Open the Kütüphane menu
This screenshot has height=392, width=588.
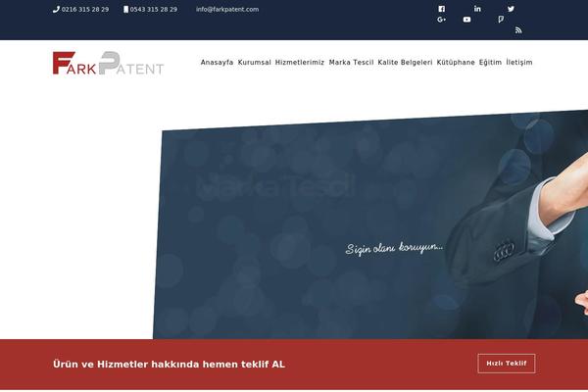(456, 63)
